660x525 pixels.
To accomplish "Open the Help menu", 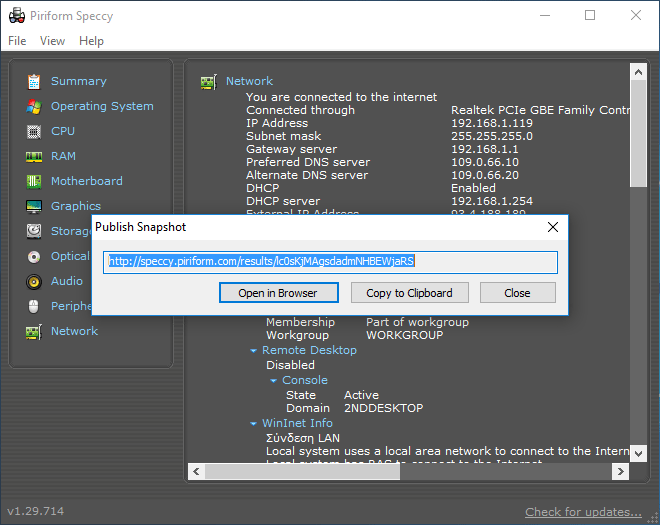I will [91, 41].
